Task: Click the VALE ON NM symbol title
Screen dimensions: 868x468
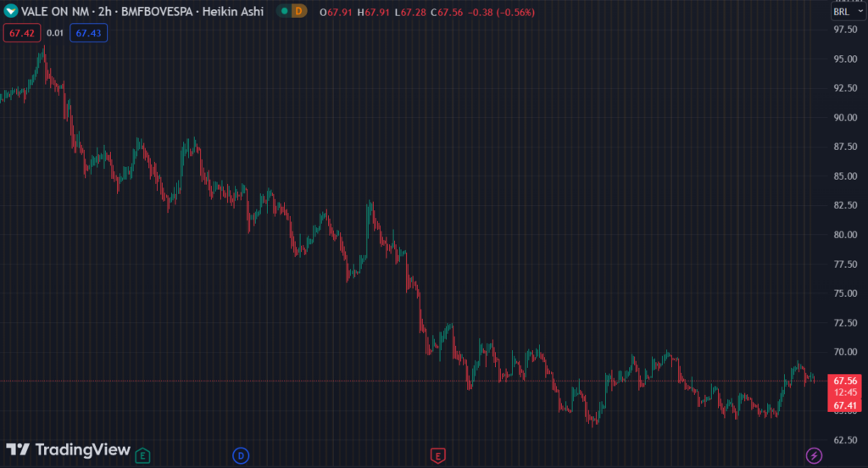Action: click(55, 12)
